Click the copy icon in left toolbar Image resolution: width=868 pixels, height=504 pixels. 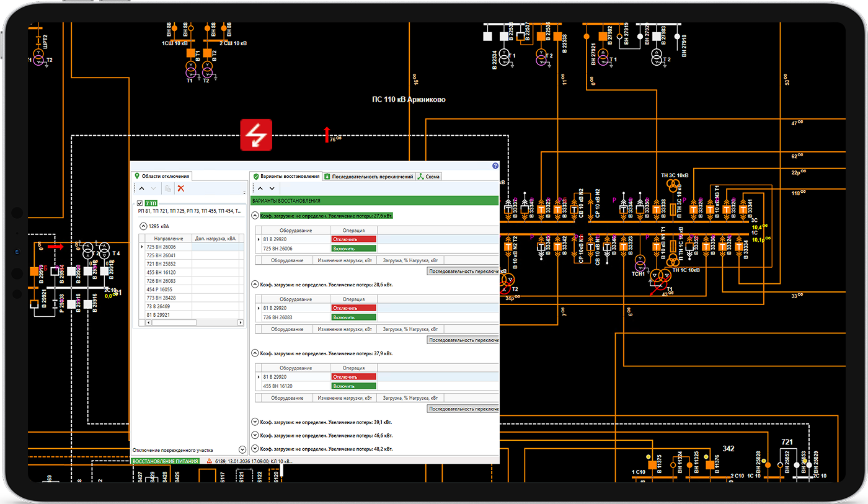[x=167, y=188]
